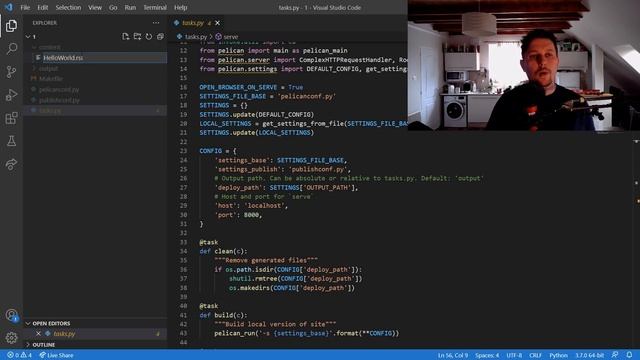Screen dimensions: 640x360
Task: Open the Run menu
Action: pos(130,7)
